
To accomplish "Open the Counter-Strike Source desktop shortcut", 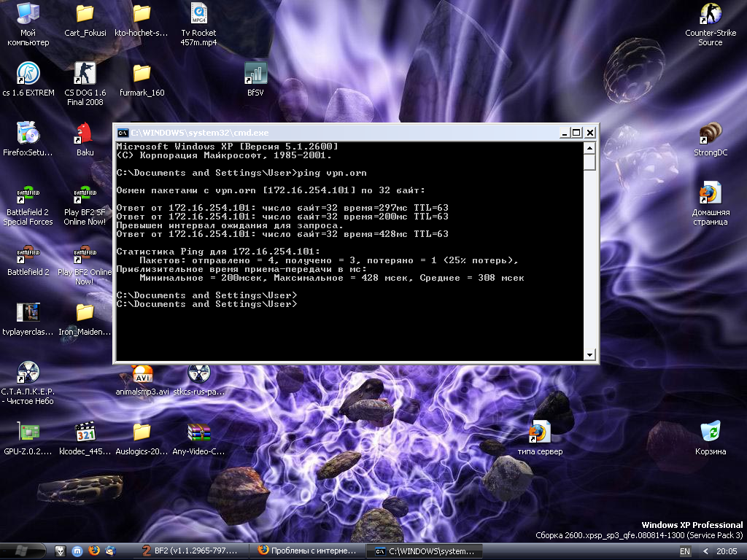I will coord(710,15).
